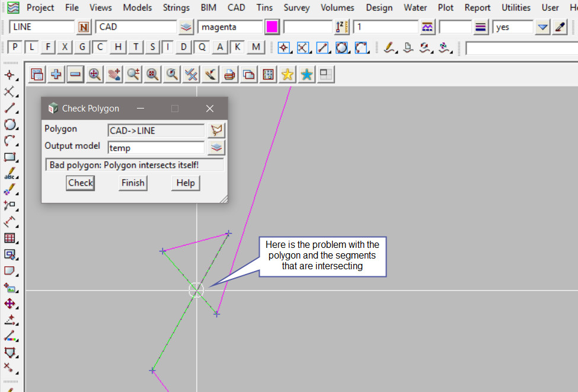Select the CAD circle tool in left toolbar

[9, 125]
